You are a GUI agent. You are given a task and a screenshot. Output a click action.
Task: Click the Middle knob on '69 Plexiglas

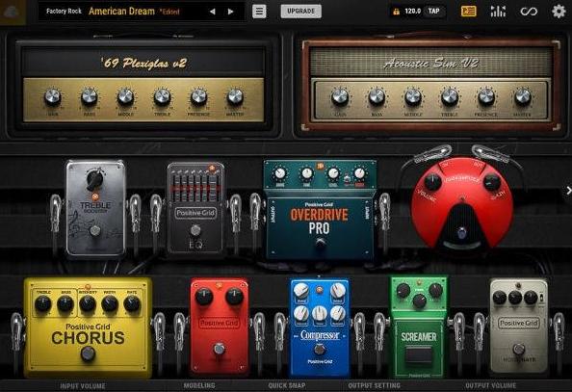coord(125,96)
